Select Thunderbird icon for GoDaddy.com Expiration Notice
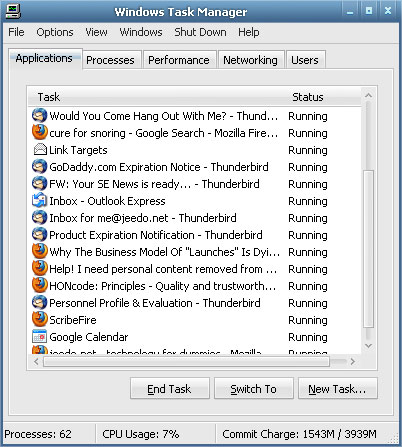 (x=39, y=166)
